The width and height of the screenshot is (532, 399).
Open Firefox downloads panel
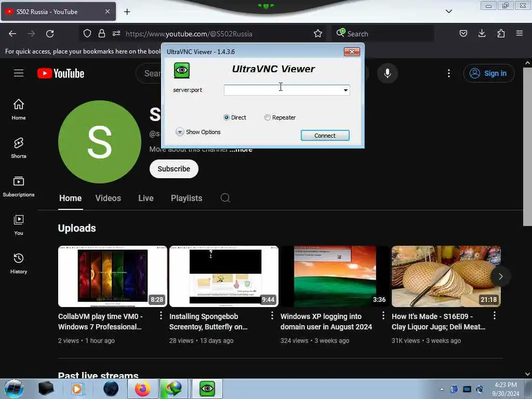pyautogui.click(x=482, y=34)
